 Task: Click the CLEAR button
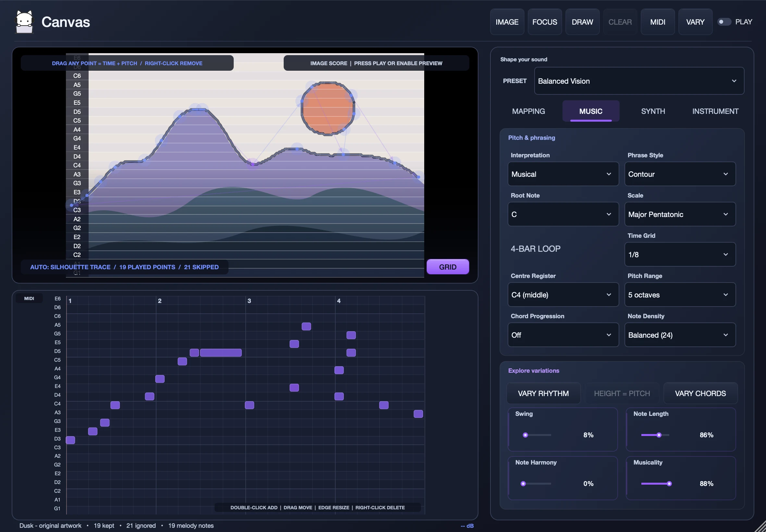pyautogui.click(x=620, y=22)
